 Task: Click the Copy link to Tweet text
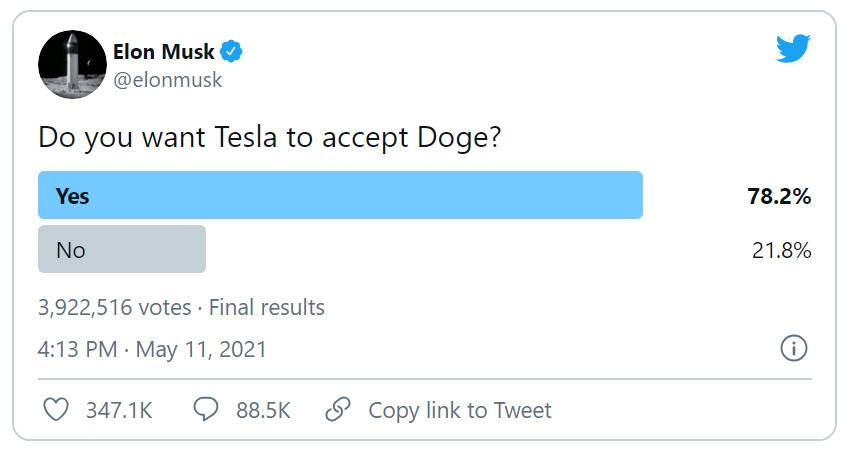coord(459,410)
